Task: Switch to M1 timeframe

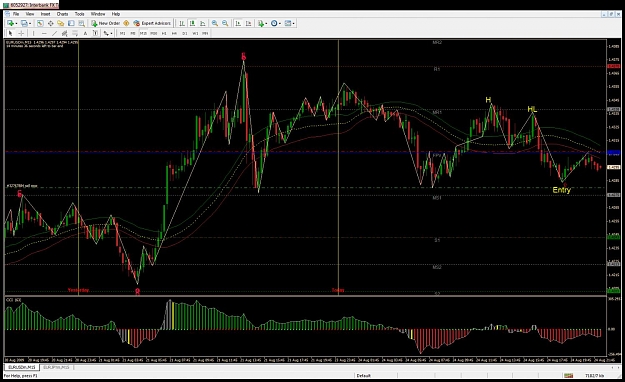Action: pyautogui.click(x=122, y=33)
